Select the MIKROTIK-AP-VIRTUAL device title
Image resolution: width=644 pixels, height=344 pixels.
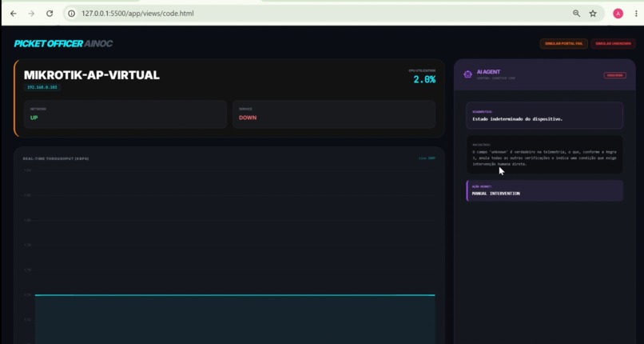pos(92,75)
